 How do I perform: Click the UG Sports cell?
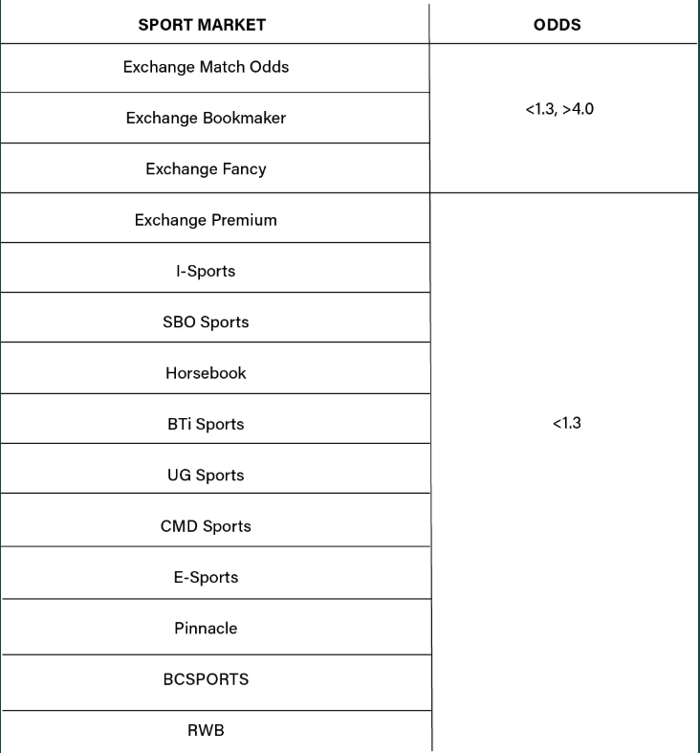(206, 475)
